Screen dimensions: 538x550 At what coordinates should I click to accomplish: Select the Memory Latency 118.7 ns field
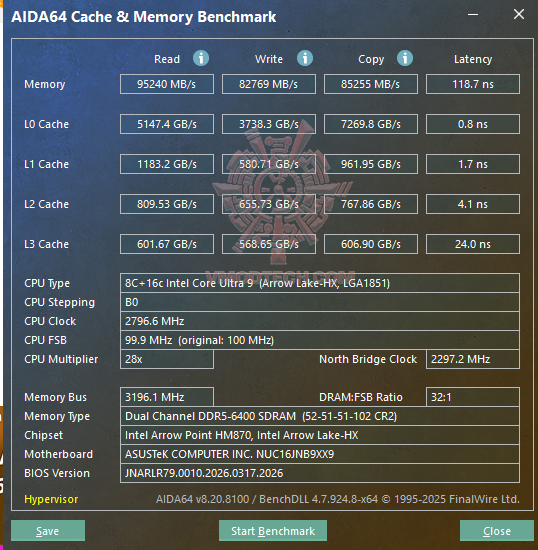click(x=473, y=84)
